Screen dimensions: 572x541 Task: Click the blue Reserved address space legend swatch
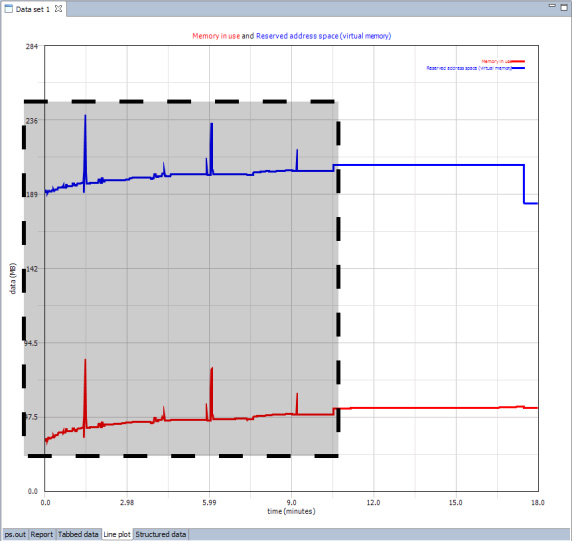pos(518,68)
